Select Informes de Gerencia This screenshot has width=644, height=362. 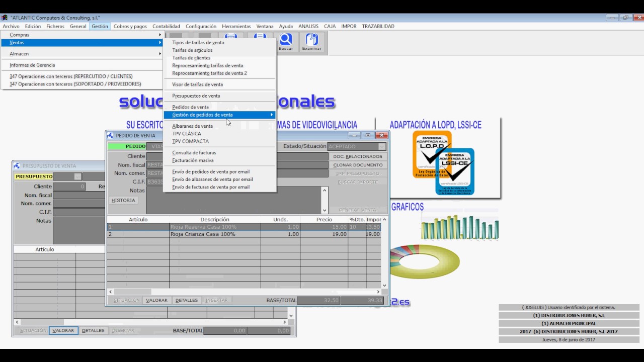(83, 65)
